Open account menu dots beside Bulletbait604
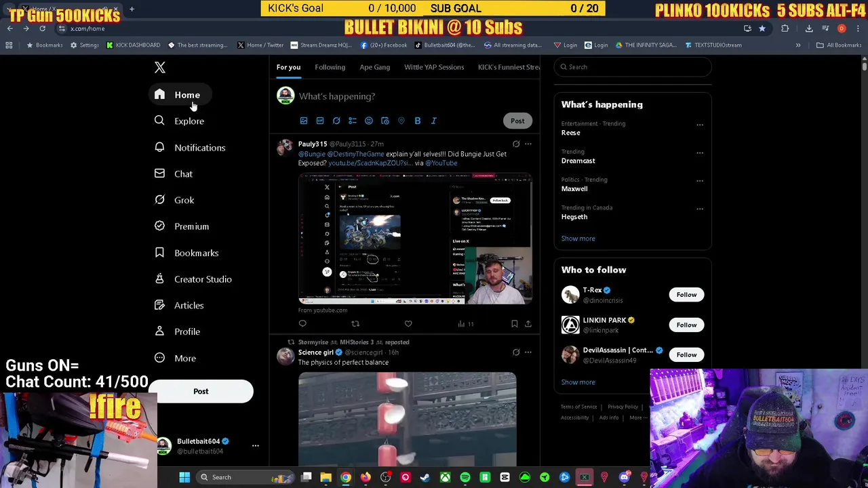868x488 pixels. (x=256, y=446)
